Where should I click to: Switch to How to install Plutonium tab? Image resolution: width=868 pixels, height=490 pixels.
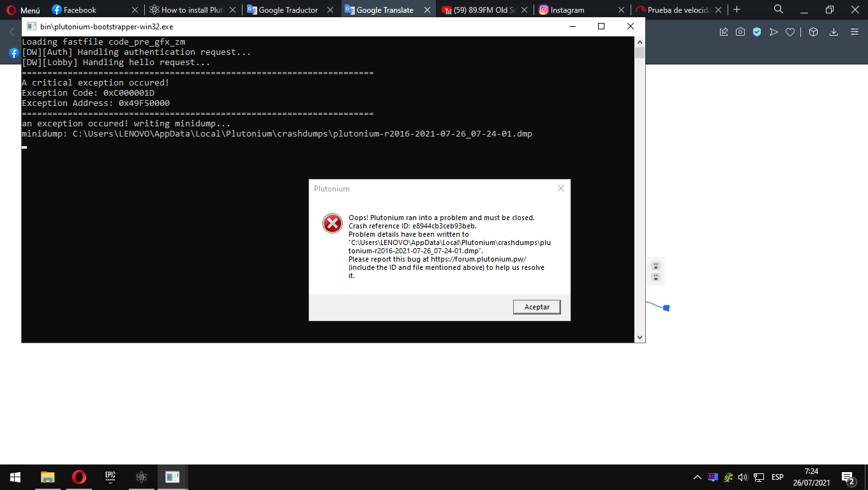point(191,10)
